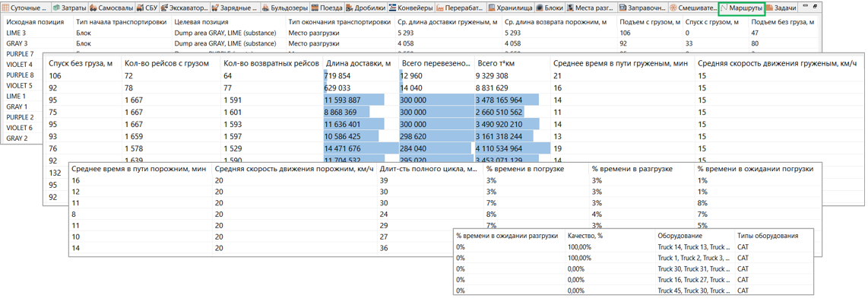The width and height of the screenshot is (868, 305).
Task: Click the cell Truck 14, Truck 13, Truck…
Action: 694,247
